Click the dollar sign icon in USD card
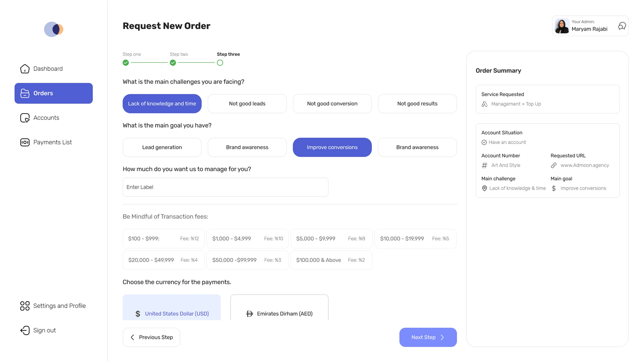The height and width of the screenshot is (362, 644). 138,314
